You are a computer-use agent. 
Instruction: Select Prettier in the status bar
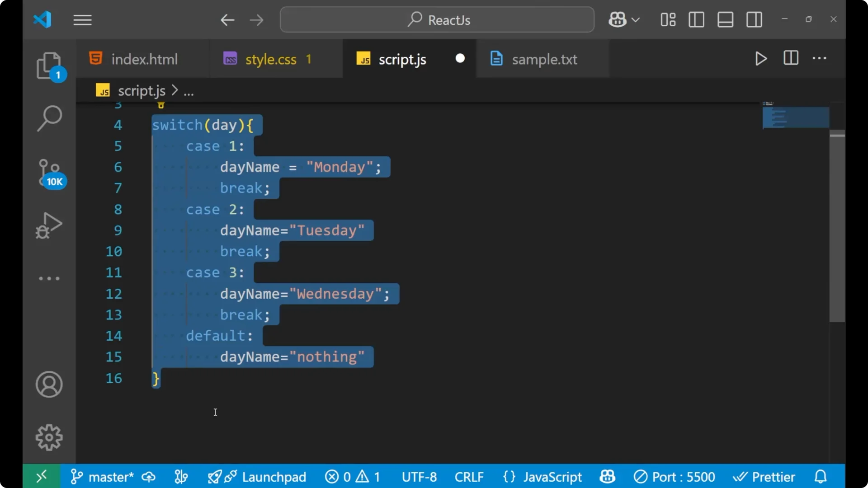coord(764,476)
